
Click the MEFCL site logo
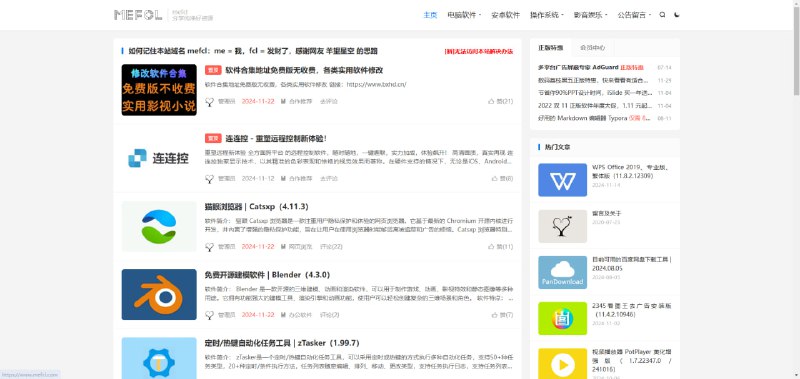tap(138, 15)
